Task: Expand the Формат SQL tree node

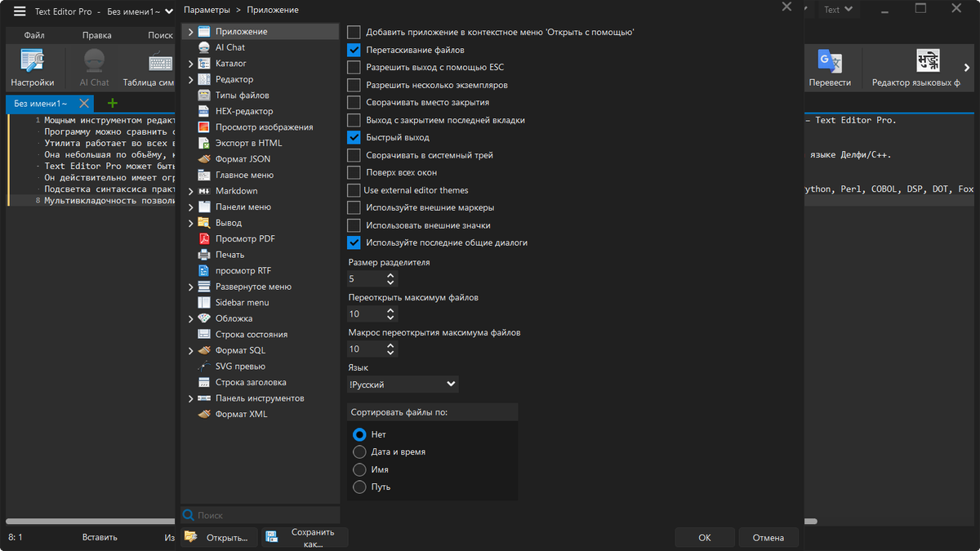Action: click(190, 350)
